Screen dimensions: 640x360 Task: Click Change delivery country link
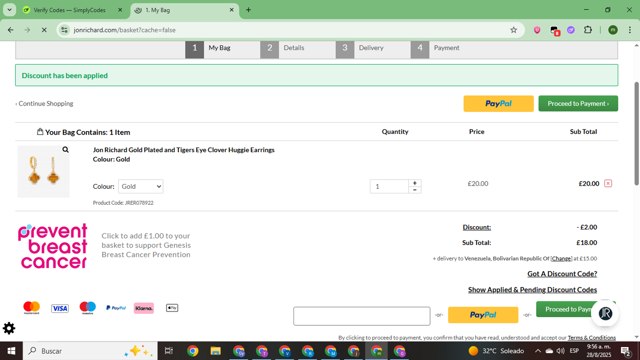pyautogui.click(x=561, y=258)
